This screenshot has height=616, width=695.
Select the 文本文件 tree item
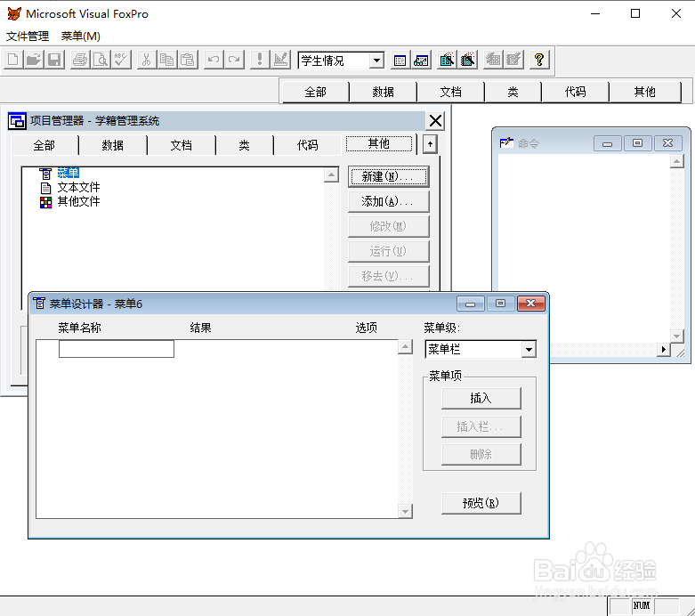[78, 187]
